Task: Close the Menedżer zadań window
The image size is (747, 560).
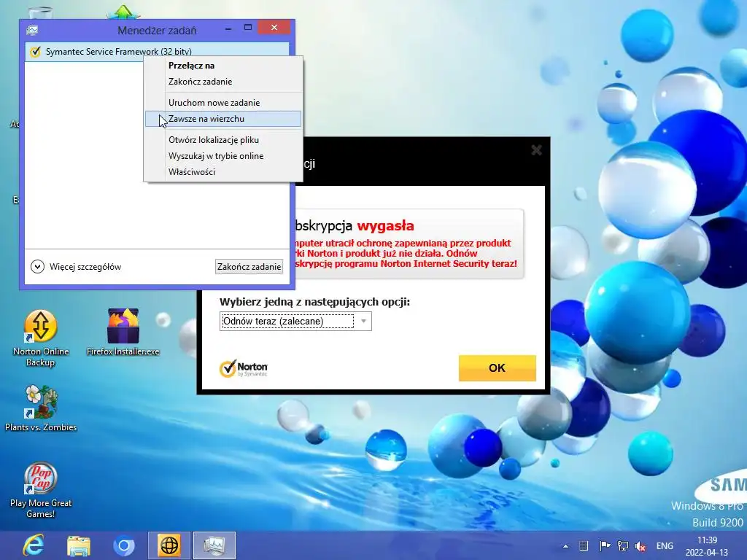Action: tap(274, 28)
